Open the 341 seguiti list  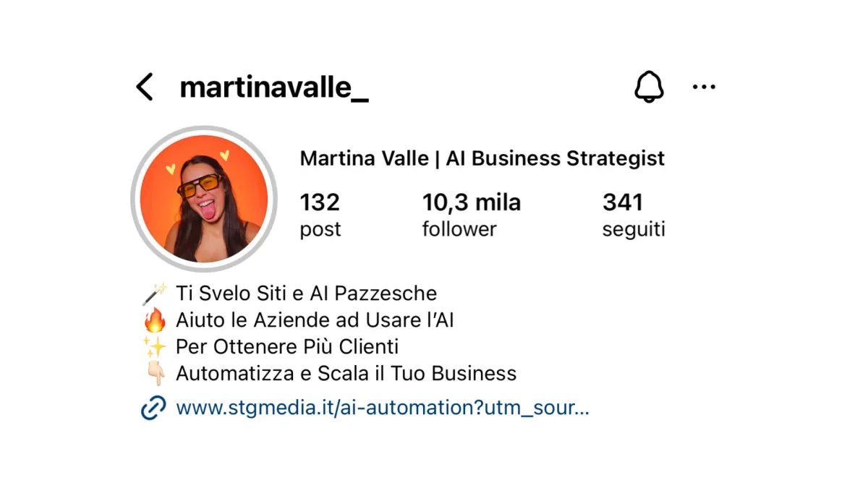click(634, 215)
